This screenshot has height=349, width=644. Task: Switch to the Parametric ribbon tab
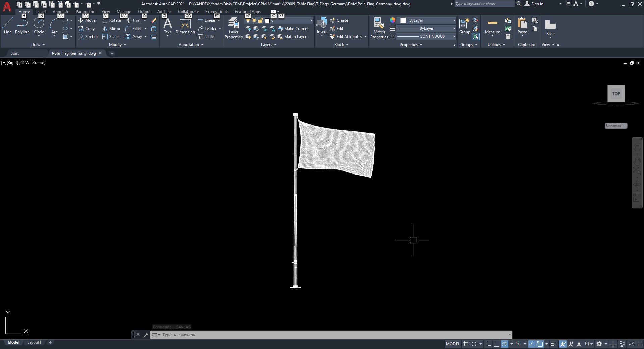[85, 12]
